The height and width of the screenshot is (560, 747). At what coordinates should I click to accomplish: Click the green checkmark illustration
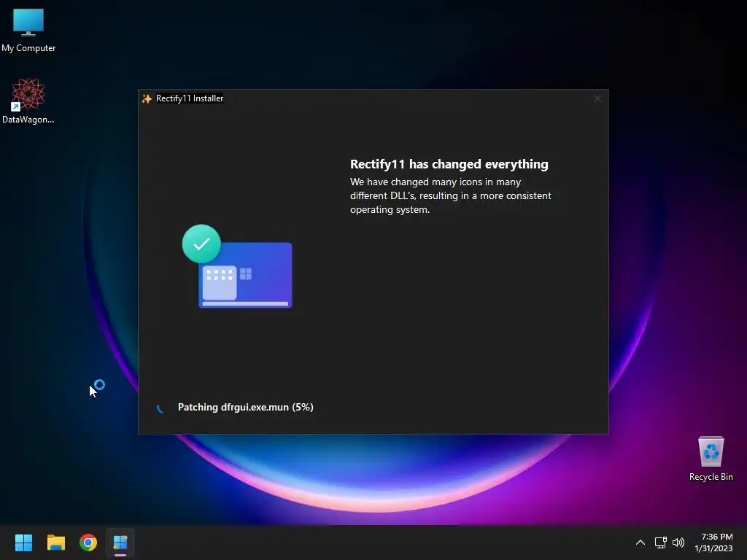(201, 244)
